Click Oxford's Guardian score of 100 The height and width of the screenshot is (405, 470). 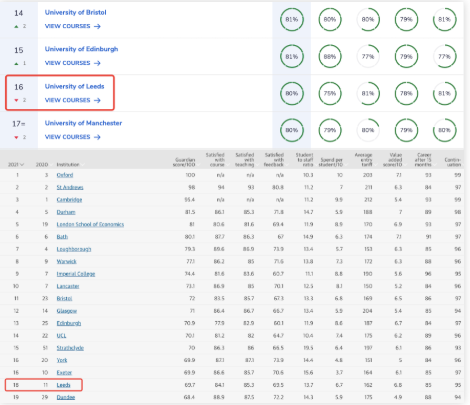[190, 175]
